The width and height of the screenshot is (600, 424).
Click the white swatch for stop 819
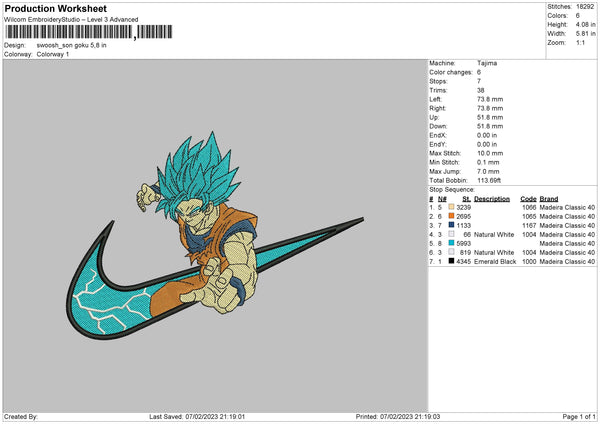[x=451, y=252]
